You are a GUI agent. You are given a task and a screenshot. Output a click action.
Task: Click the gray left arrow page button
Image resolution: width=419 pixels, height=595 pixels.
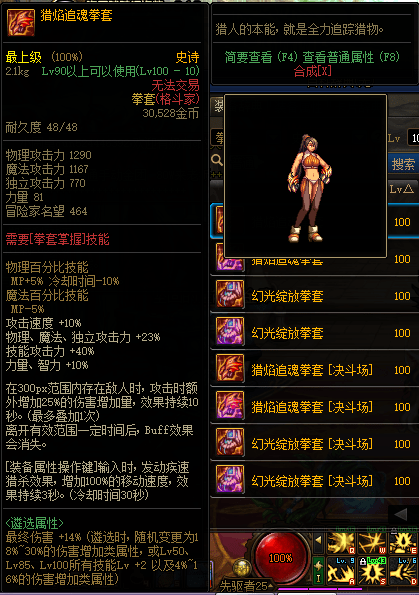point(401,515)
